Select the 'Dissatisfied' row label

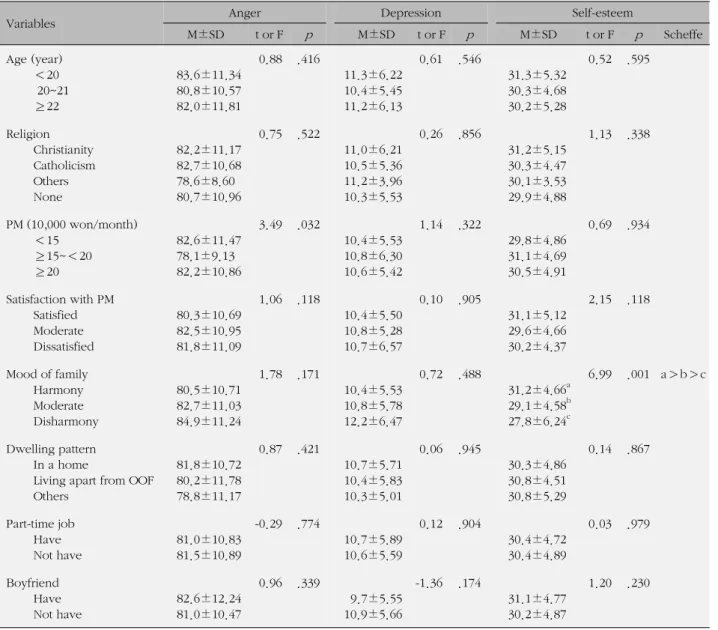pyautogui.click(x=64, y=347)
